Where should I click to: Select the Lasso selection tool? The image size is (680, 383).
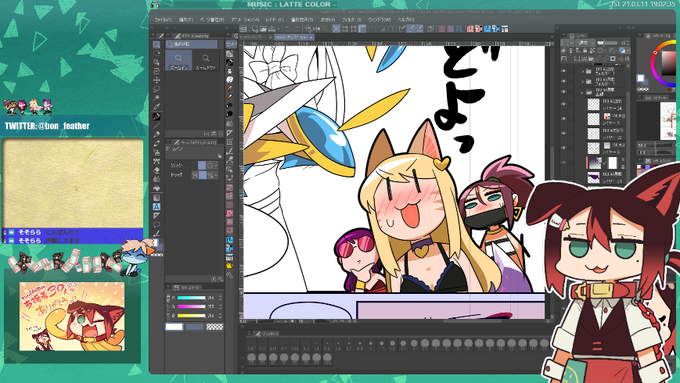[157, 89]
